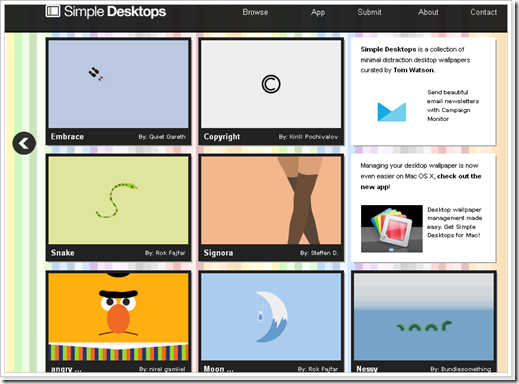Screen dimensions: 519x384
Task: Open the About menu item
Action: click(428, 12)
